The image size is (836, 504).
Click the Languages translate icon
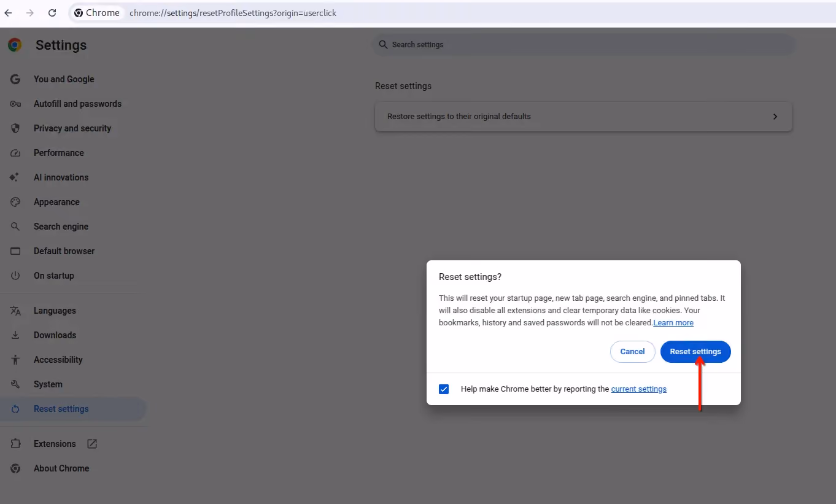click(x=15, y=311)
